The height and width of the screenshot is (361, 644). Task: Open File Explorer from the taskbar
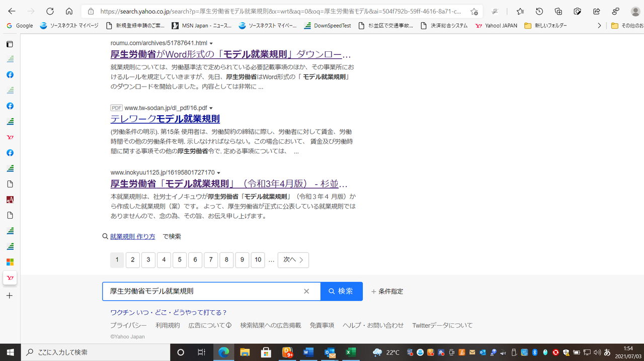tap(245, 352)
